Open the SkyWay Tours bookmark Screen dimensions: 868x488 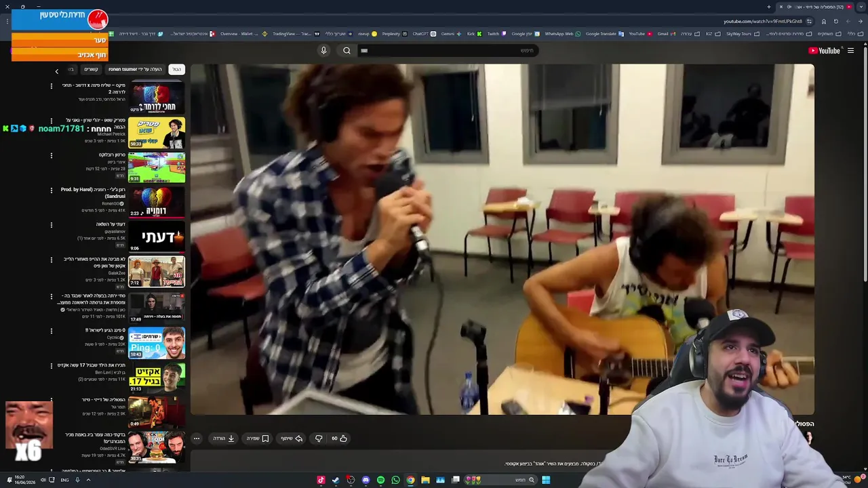(742, 34)
